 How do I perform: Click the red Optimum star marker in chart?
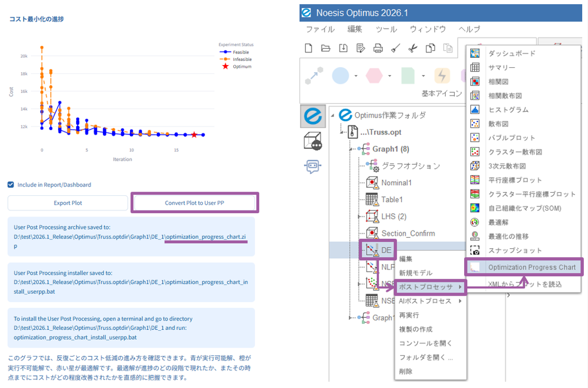coord(194,135)
